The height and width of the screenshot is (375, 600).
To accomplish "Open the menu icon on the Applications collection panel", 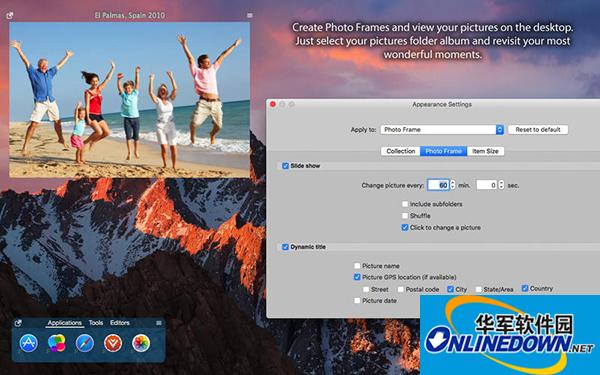I will (x=159, y=323).
